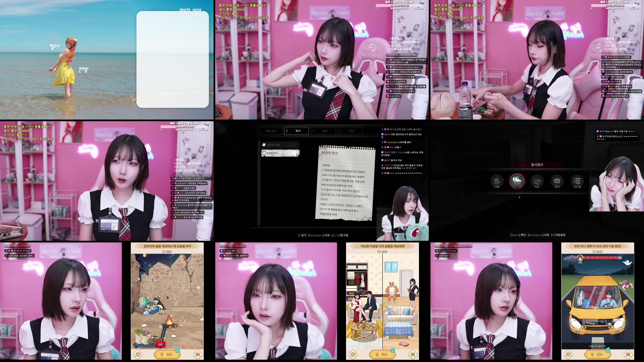The image size is (644, 362).
Task: Select the 반장의 쪽지 note entry in the list
Action: (x=280, y=154)
